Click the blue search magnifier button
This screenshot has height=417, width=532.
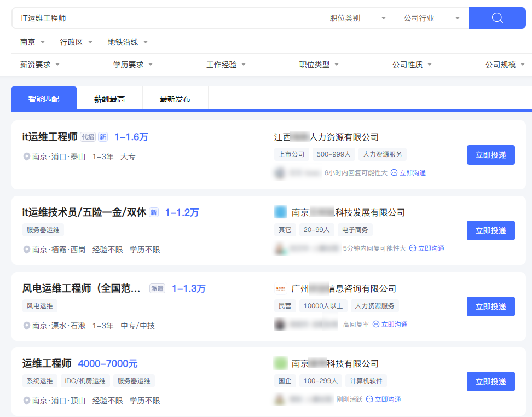(497, 18)
